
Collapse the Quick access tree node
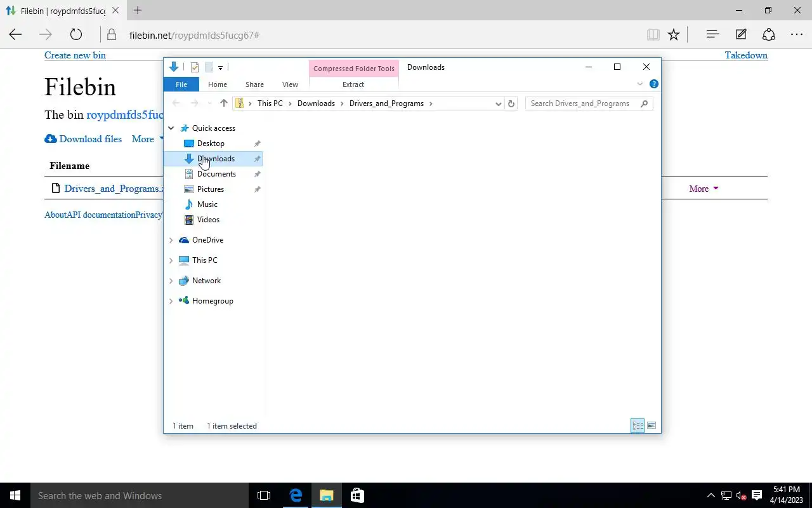click(x=171, y=128)
